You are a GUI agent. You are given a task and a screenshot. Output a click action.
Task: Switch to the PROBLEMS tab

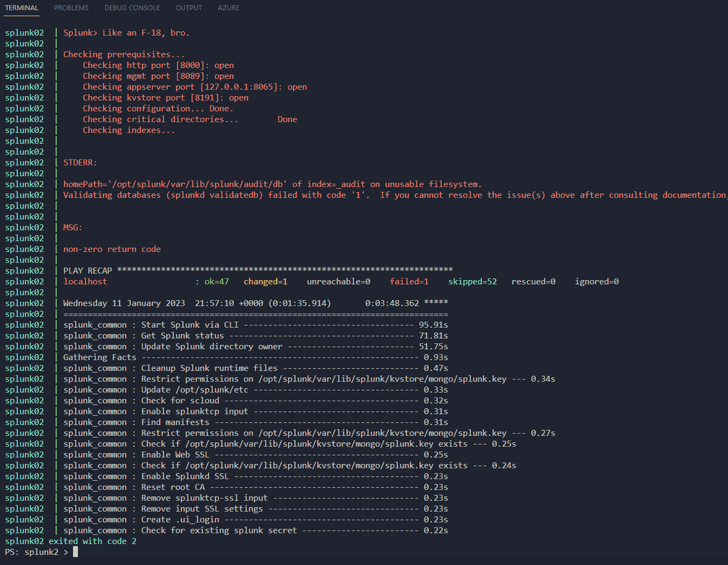click(71, 8)
